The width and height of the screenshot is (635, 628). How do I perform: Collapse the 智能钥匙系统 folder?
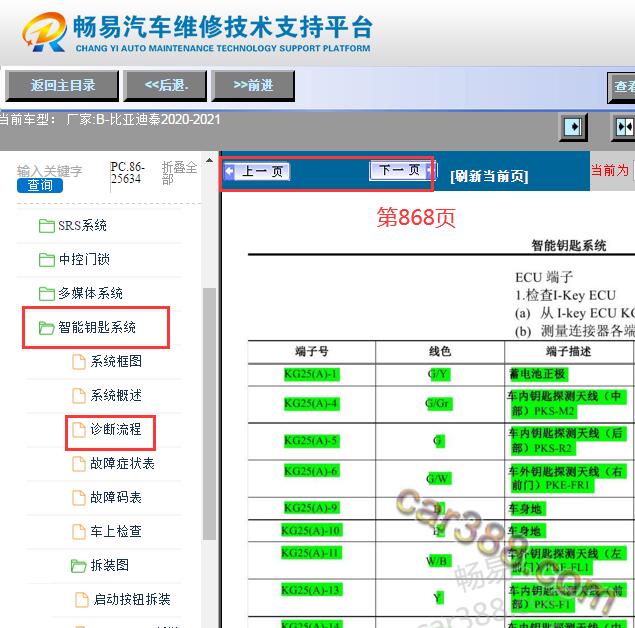(x=97, y=327)
